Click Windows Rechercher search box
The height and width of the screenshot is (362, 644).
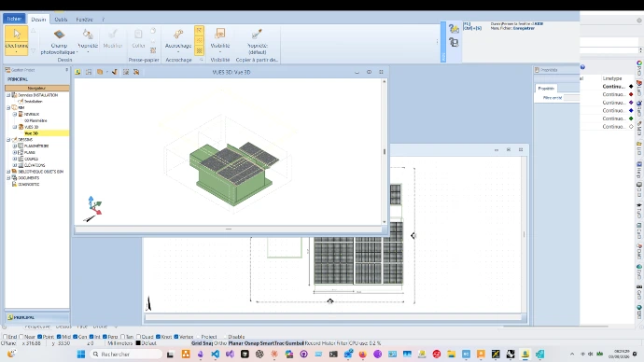click(126, 354)
